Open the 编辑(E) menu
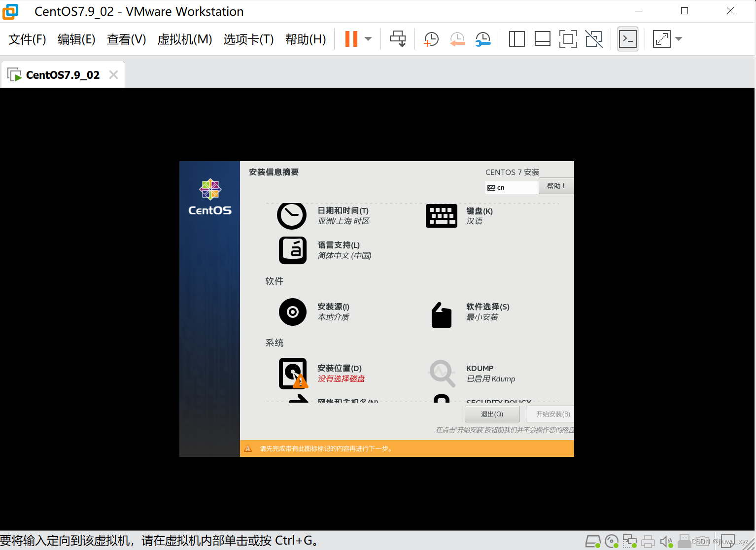This screenshot has height=550, width=756. (76, 39)
